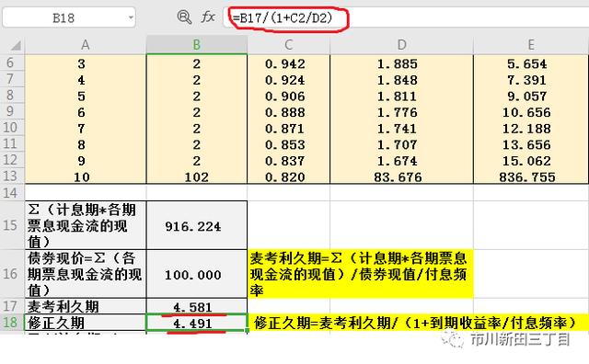Image resolution: width=589 pixels, height=364 pixels.
Task: Select column D header
Action: (x=401, y=45)
